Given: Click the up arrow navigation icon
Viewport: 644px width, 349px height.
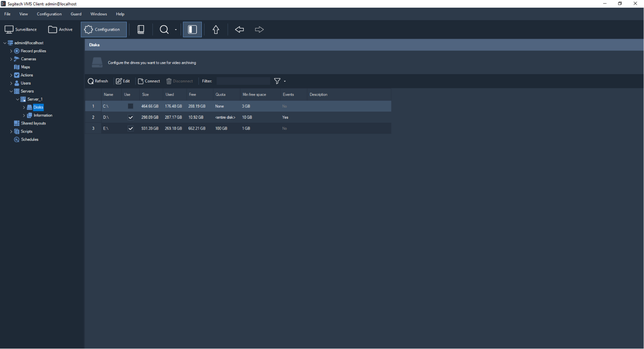Looking at the screenshot, I should (216, 30).
